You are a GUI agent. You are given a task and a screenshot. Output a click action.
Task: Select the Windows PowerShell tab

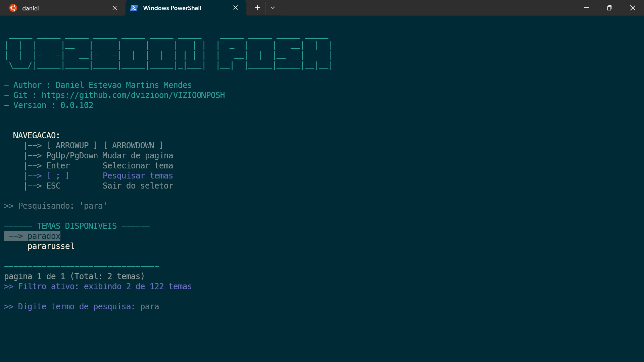tap(186, 8)
